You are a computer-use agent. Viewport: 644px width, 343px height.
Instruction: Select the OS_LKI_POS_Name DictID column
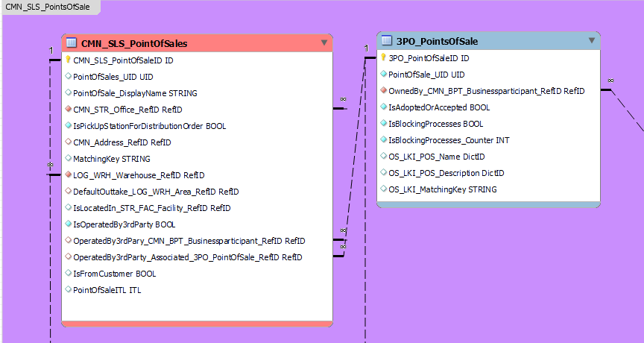pos(437,157)
